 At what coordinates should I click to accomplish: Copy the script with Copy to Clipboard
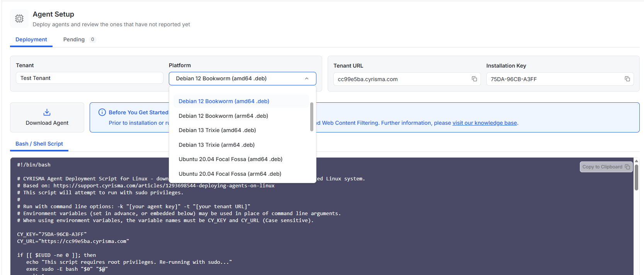pyautogui.click(x=606, y=167)
